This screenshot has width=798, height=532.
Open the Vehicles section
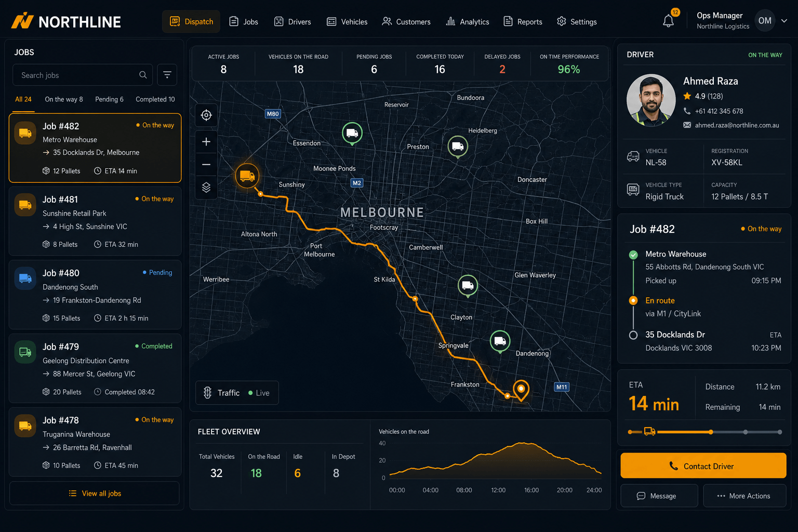pyautogui.click(x=347, y=21)
